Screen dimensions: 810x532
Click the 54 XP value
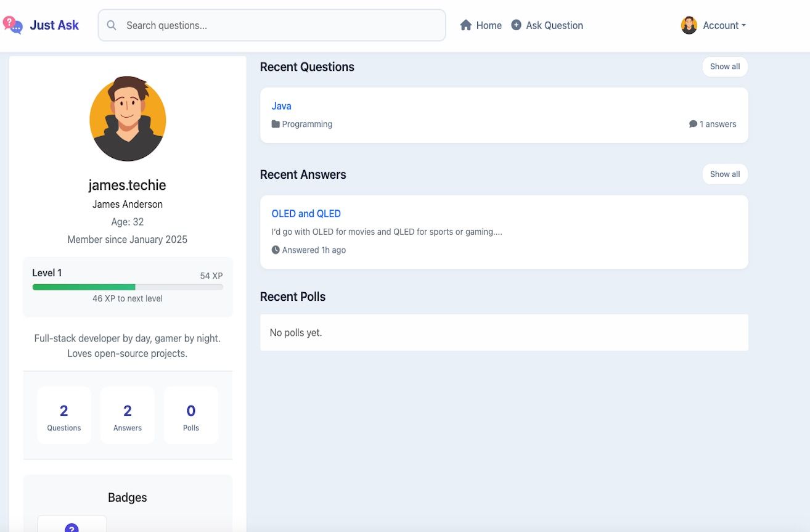pos(211,276)
